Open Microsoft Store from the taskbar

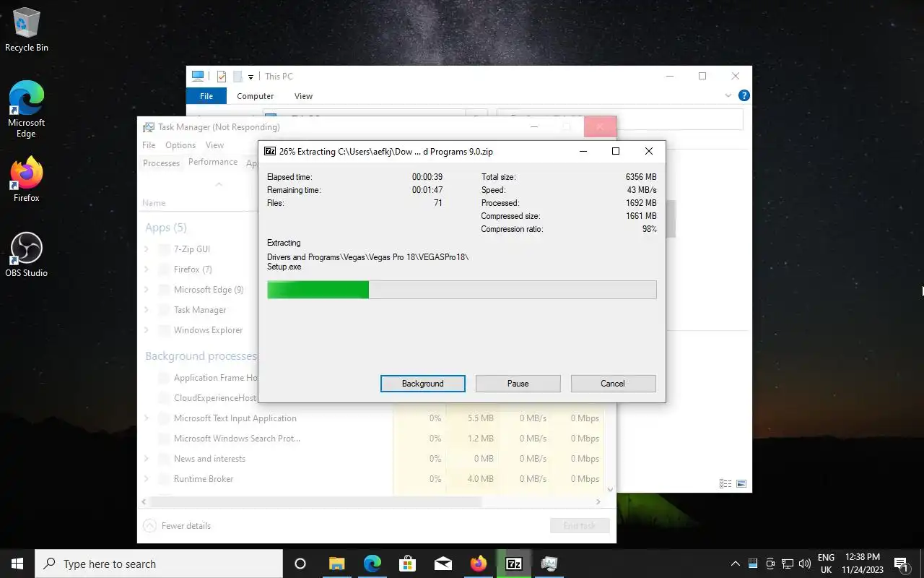(408, 564)
